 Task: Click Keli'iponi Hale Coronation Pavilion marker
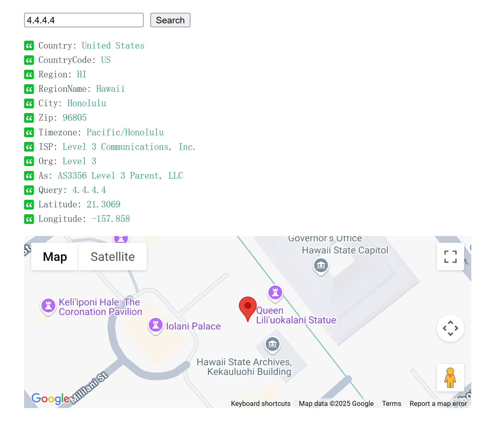pos(48,306)
